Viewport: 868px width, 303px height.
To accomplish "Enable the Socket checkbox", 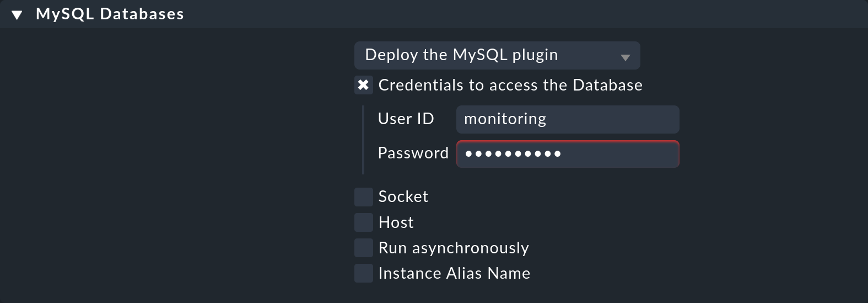I will click(363, 196).
